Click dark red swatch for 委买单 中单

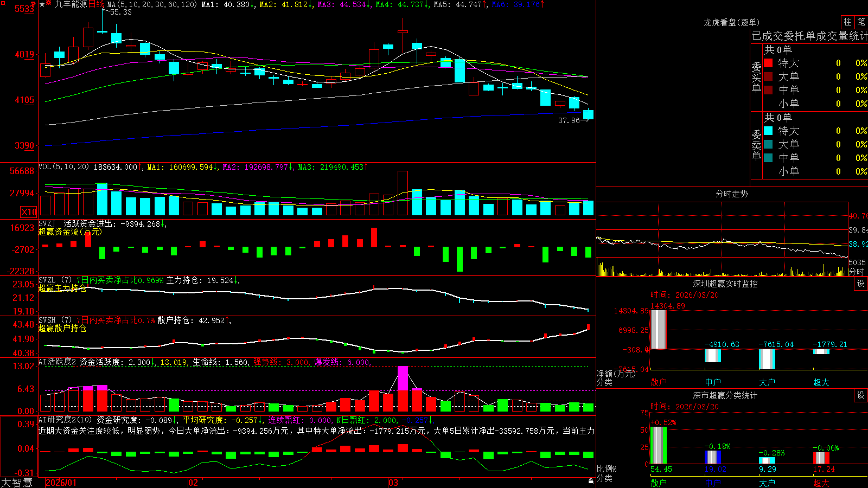(768, 89)
